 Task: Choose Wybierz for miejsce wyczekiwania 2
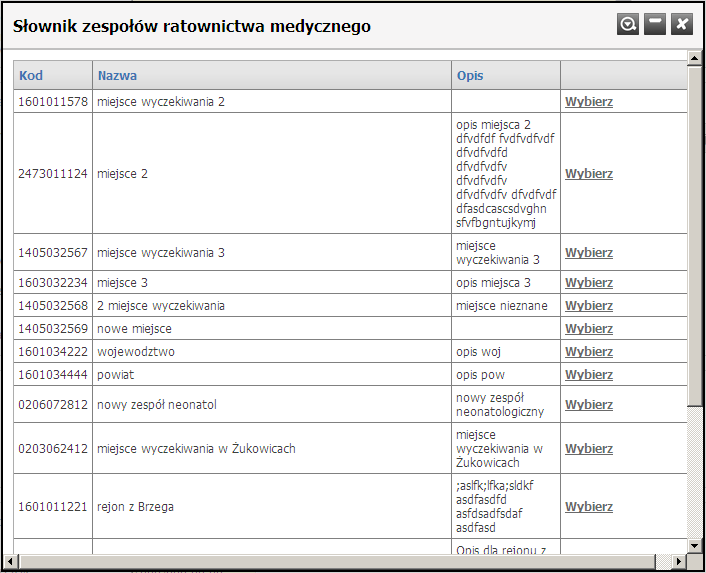589,102
